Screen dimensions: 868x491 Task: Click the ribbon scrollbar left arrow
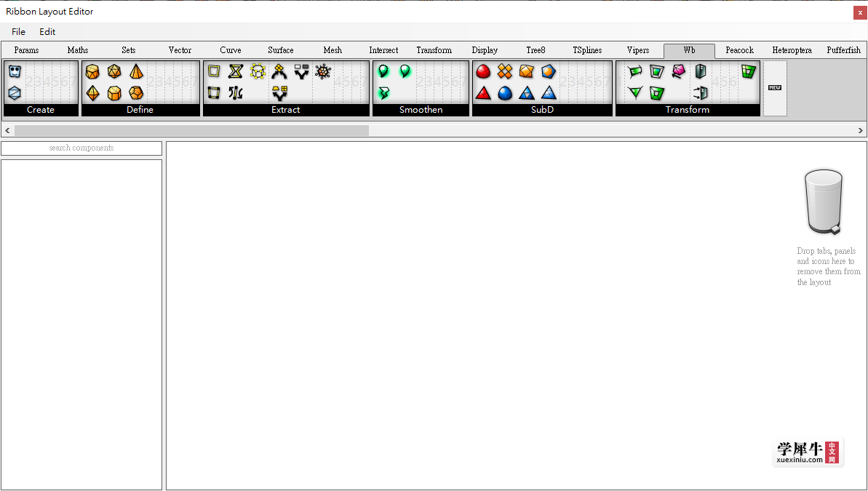point(7,131)
